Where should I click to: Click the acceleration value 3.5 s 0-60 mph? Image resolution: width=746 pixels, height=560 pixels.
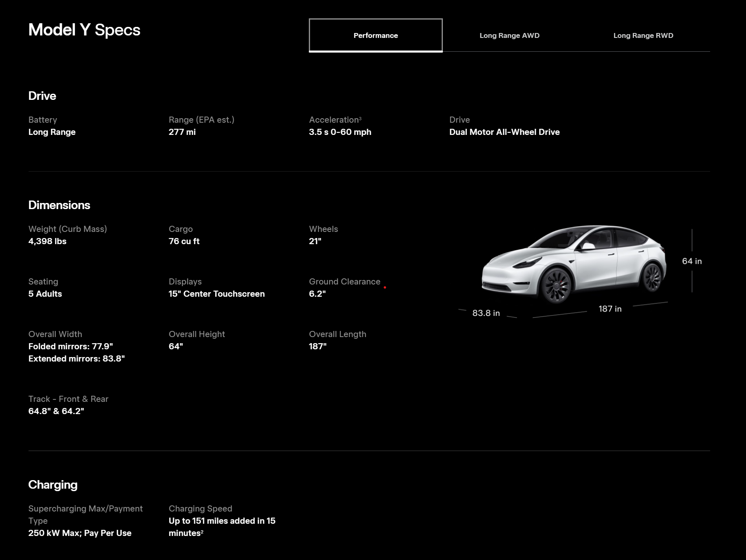pyautogui.click(x=340, y=132)
